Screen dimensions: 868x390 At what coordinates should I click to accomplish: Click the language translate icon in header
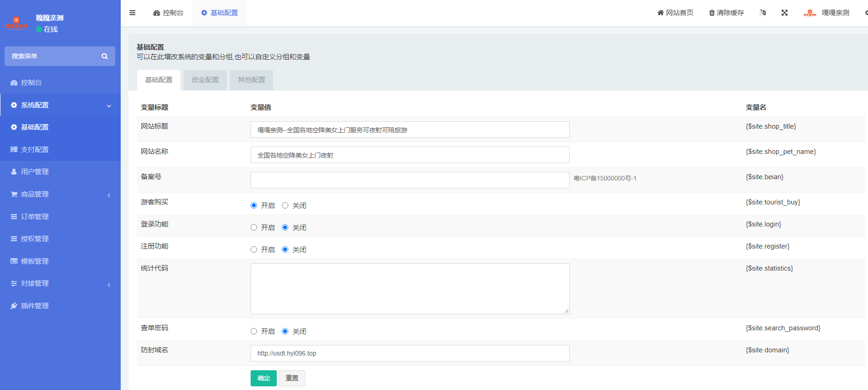point(763,13)
